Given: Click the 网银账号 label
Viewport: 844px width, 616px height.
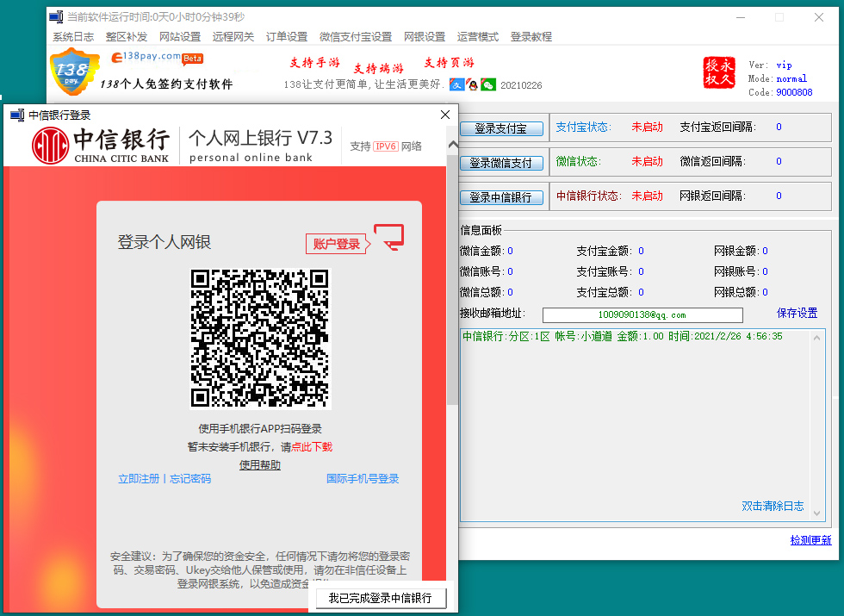Looking at the screenshot, I should pyautogui.click(x=737, y=271).
